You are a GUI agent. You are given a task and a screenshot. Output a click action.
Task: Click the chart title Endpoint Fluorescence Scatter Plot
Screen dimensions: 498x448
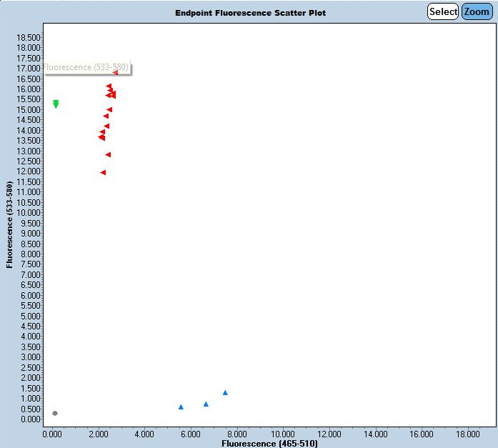pyautogui.click(x=250, y=13)
